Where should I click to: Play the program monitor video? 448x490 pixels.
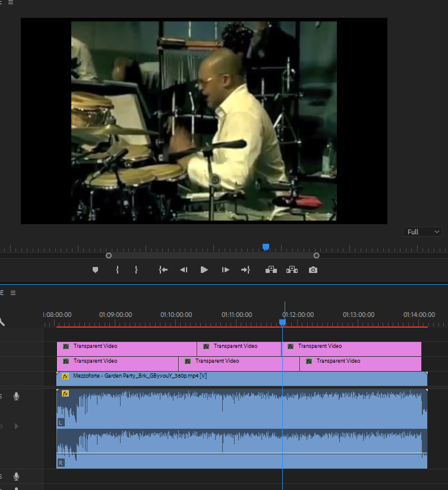[x=204, y=270]
